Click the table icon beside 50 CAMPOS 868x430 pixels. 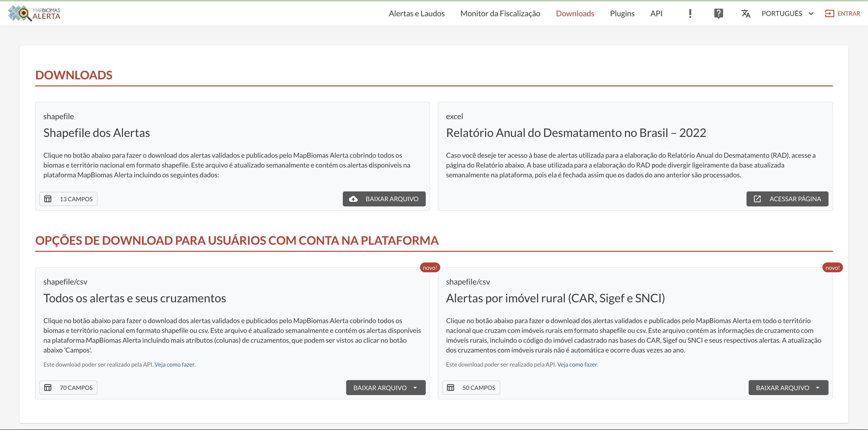click(451, 387)
